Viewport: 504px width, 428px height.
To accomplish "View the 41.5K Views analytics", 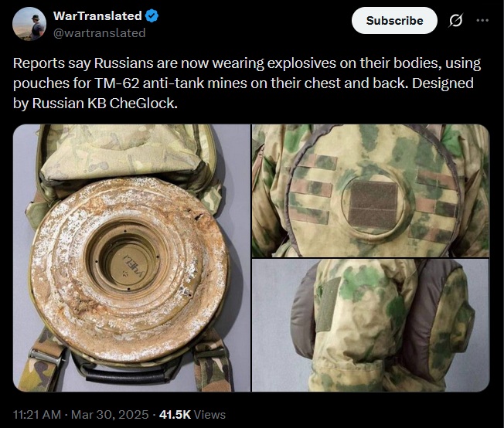I will coord(192,415).
